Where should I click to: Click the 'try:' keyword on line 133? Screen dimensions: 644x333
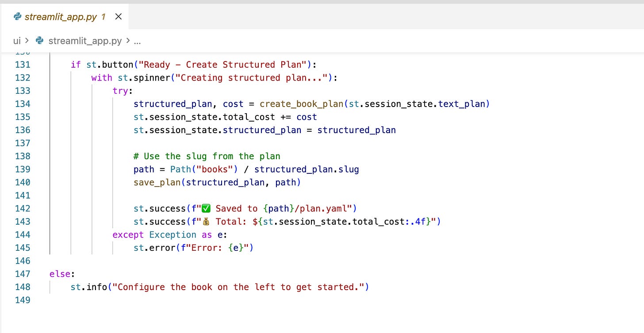coord(123,91)
